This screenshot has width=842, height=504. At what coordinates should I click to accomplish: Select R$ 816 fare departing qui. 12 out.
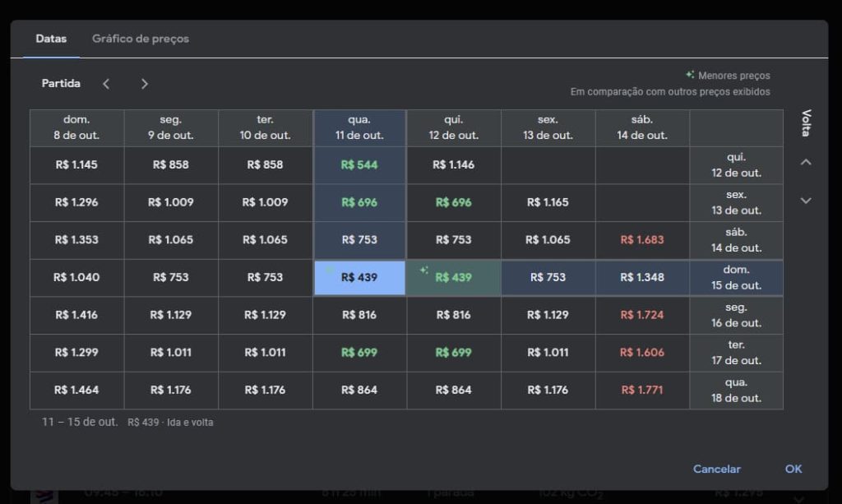(x=454, y=315)
